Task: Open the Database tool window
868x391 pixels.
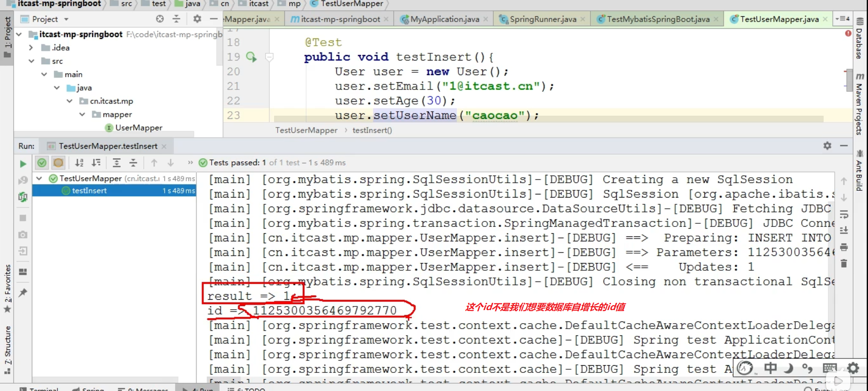Action: point(859,39)
